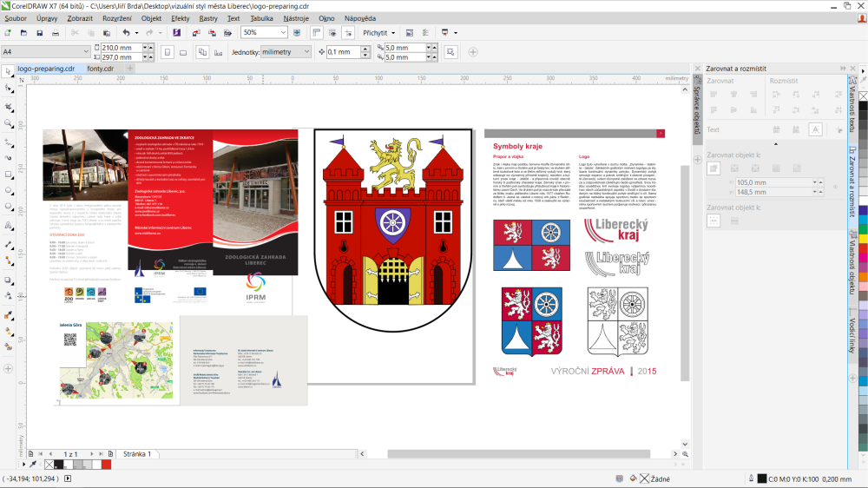Click the no-color X swatch in document palette
The width and height of the screenshot is (868, 488).
(x=49, y=465)
